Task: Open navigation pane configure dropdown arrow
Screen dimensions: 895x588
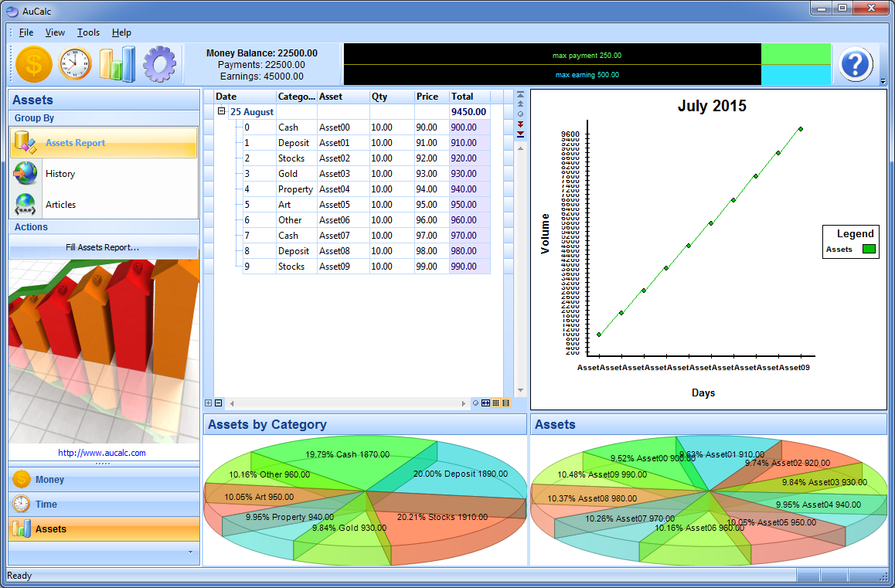Action: [x=190, y=552]
